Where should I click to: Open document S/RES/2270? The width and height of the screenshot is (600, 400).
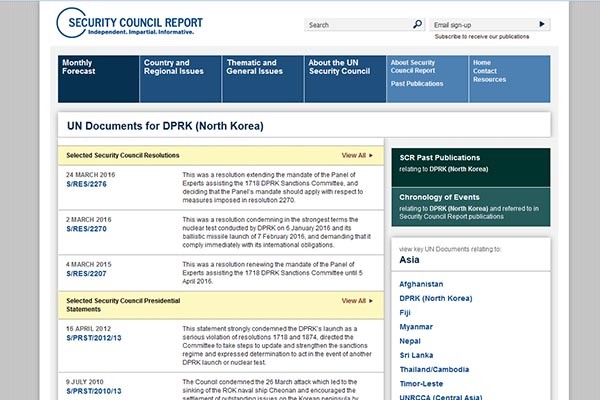click(86, 229)
